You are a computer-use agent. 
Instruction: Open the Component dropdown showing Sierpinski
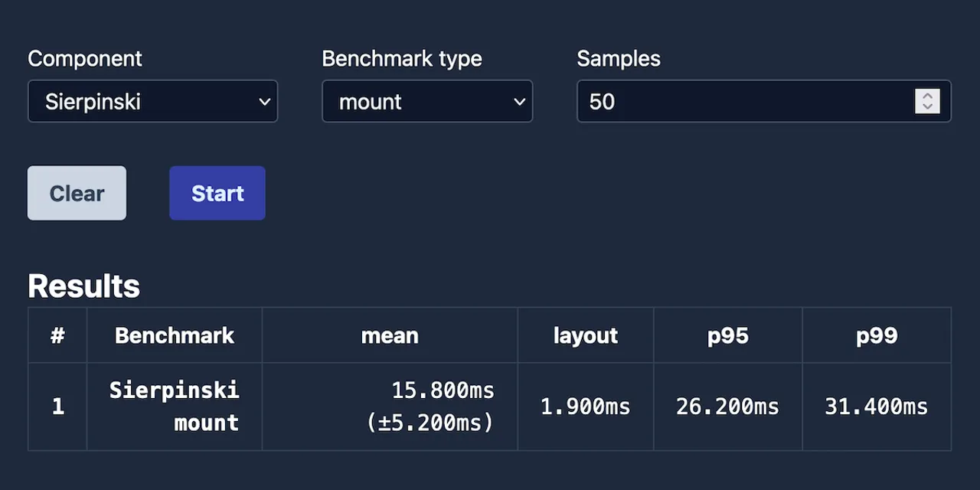pyautogui.click(x=152, y=102)
